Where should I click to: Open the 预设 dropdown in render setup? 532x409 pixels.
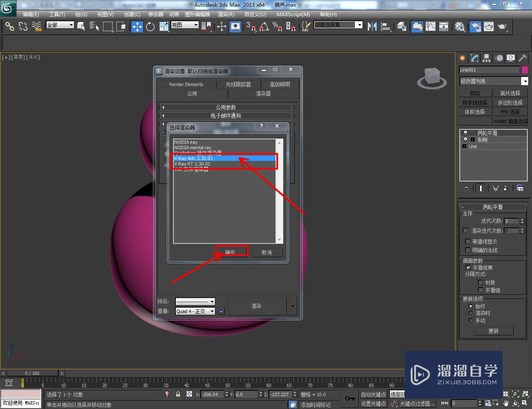point(195,301)
